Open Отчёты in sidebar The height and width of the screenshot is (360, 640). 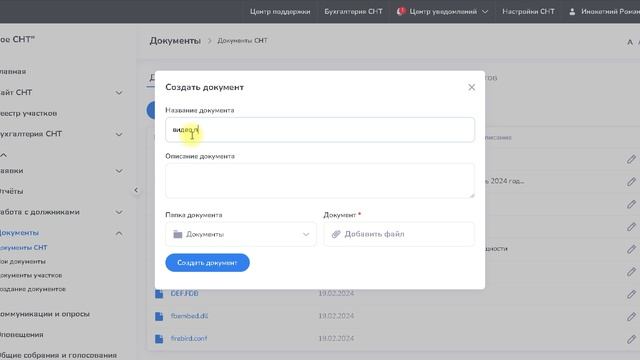pyautogui.click(x=11, y=191)
